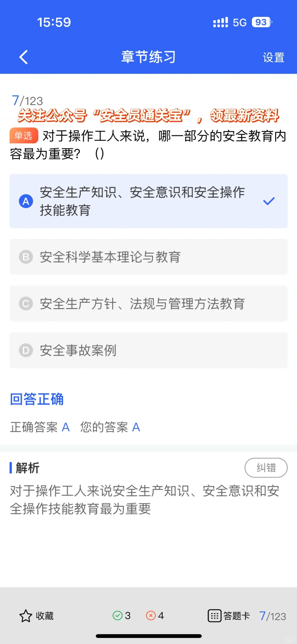Tap the blue checkmark on option A
This screenshot has height=644, width=297.
269,201
